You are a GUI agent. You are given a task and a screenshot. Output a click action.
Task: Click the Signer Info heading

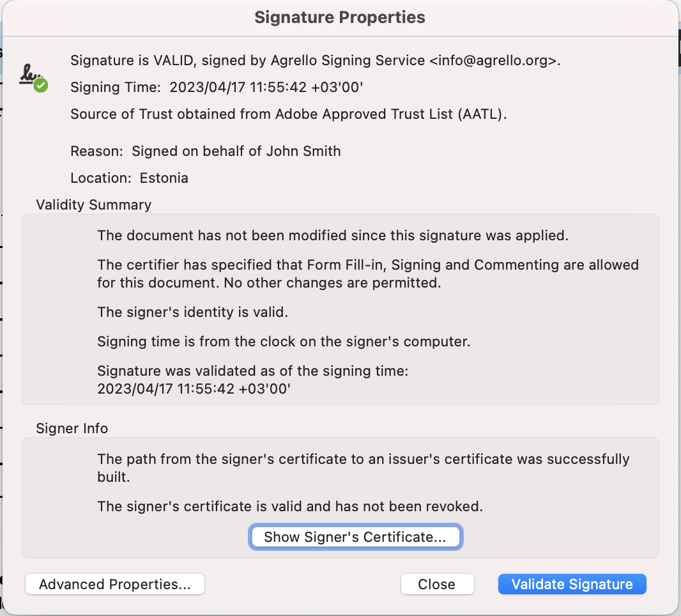(x=72, y=429)
